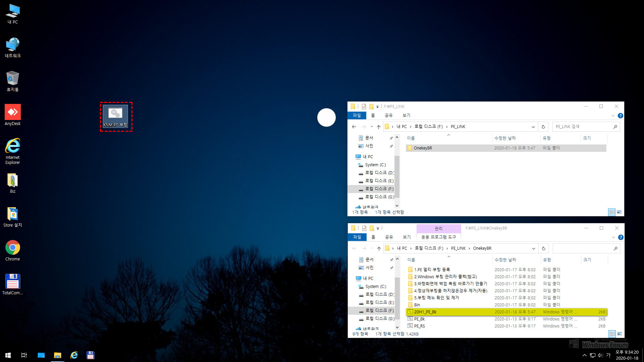
Task: Select PE_RS command file
Action: pos(506,326)
